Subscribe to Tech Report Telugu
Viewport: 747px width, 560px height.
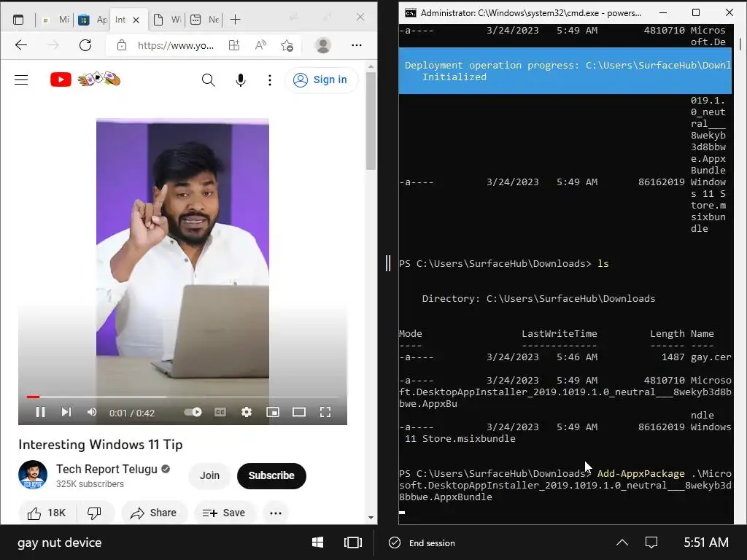271,475
